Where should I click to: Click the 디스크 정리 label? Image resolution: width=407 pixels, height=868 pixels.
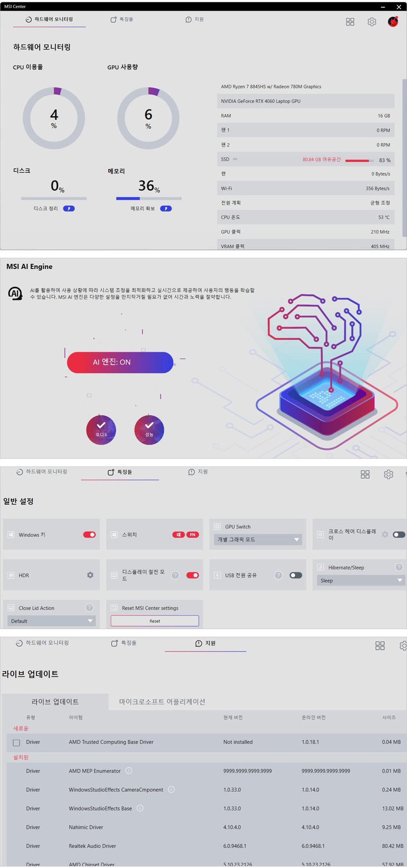point(45,209)
